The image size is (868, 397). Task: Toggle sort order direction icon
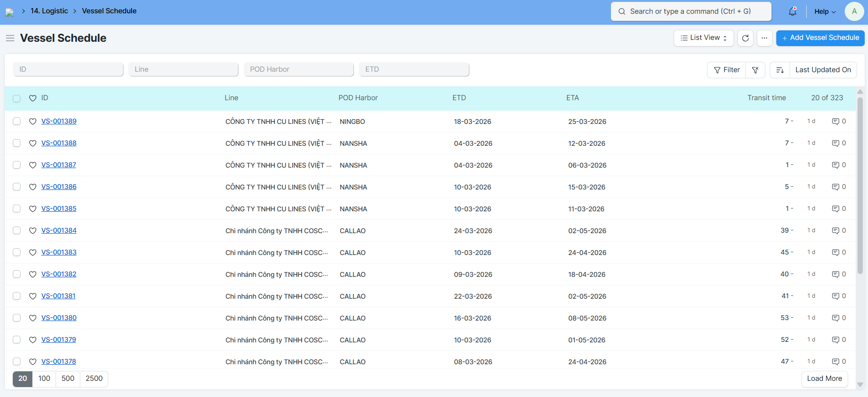click(780, 70)
